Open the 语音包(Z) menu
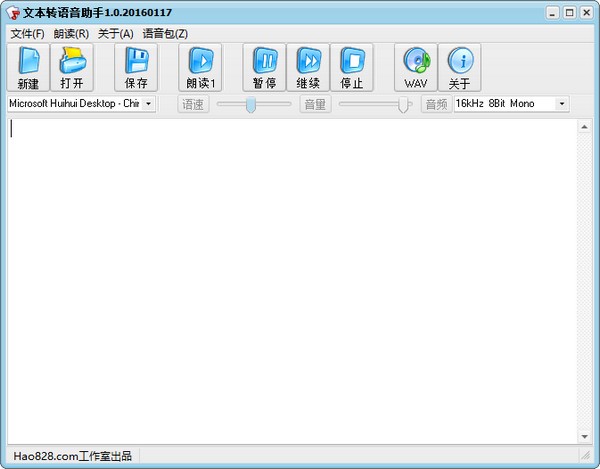The height and width of the screenshot is (469, 600). (x=165, y=34)
